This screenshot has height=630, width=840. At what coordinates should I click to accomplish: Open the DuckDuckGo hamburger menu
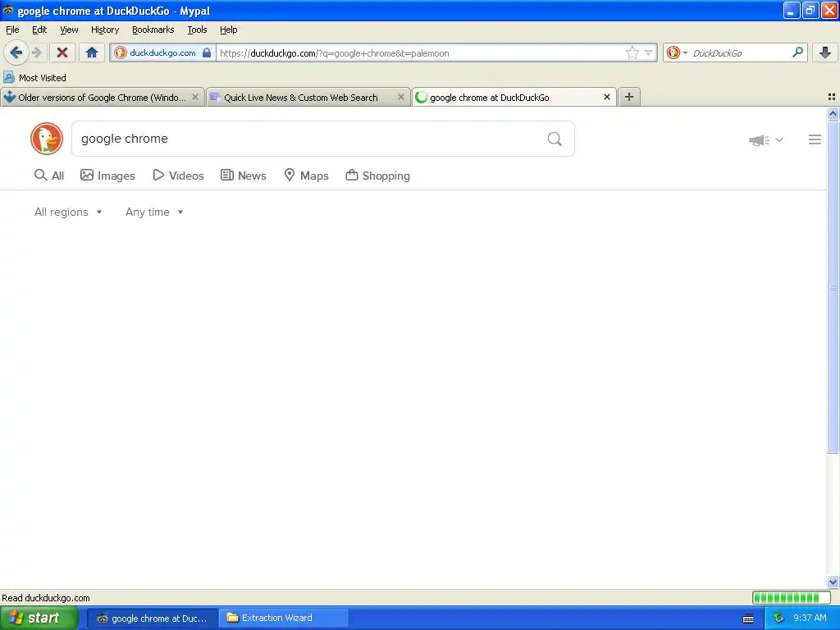click(x=815, y=139)
